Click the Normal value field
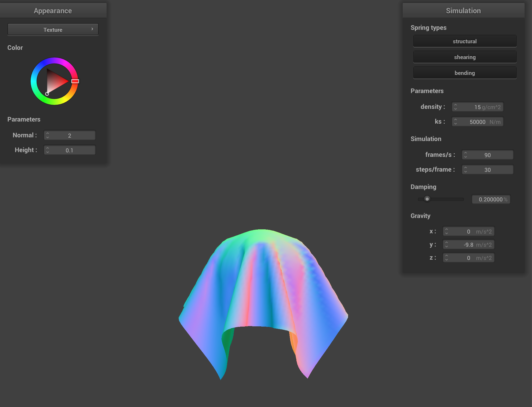 (x=70, y=135)
